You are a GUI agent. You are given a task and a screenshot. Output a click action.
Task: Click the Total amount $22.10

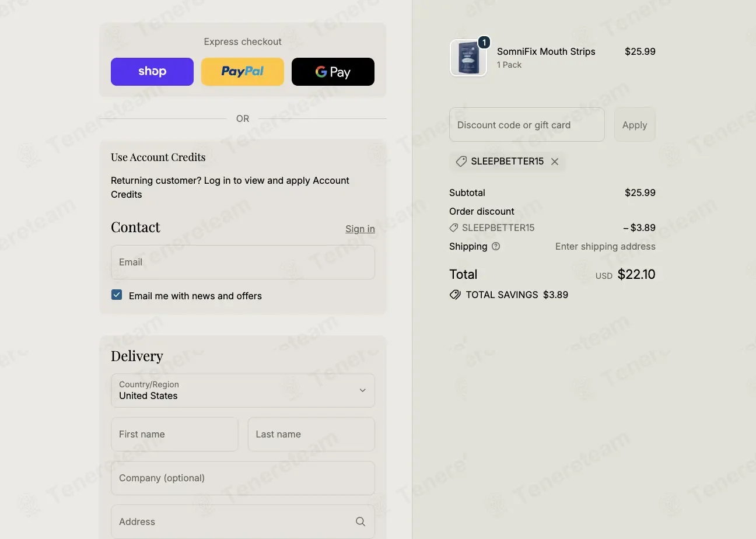[636, 274]
